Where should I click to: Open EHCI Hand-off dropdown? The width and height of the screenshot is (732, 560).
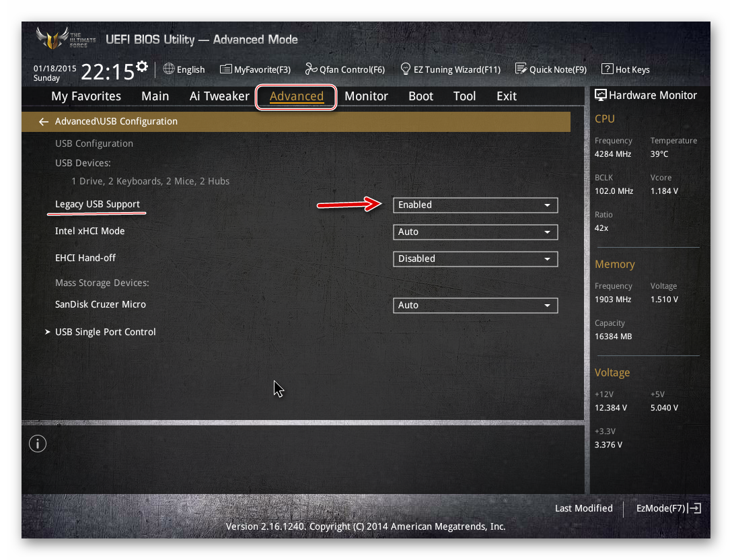pos(475,258)
